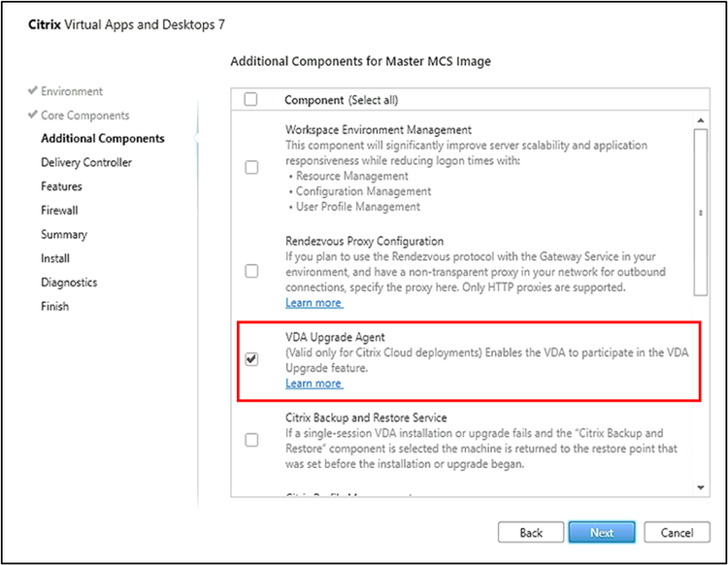Tick the Rendezvous Proxy Configuration checkbox

click(251, 271)
